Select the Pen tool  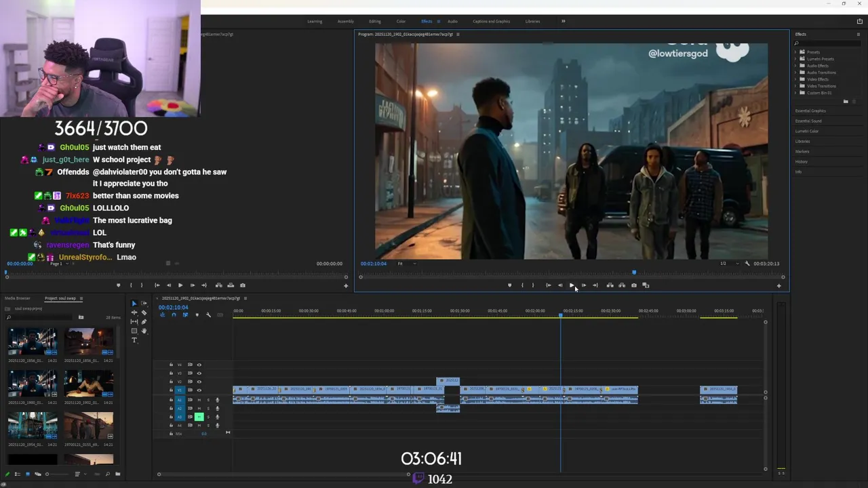144,322
